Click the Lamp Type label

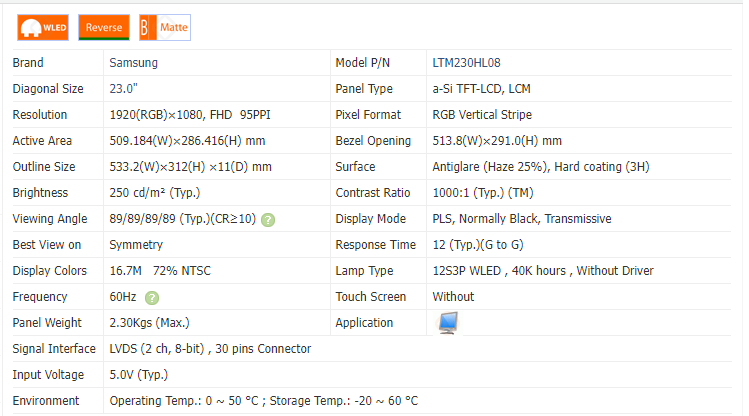tap(364, 271)
